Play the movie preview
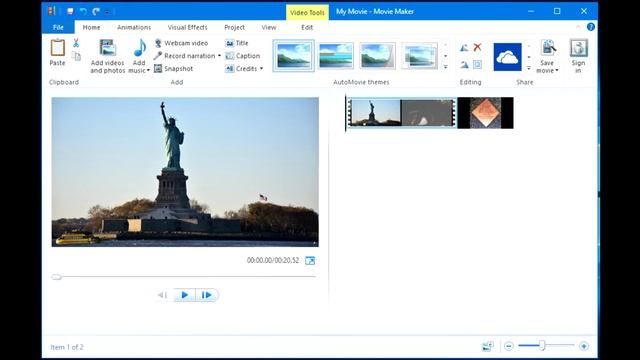640x360 pixels. (x=184, y=295)
